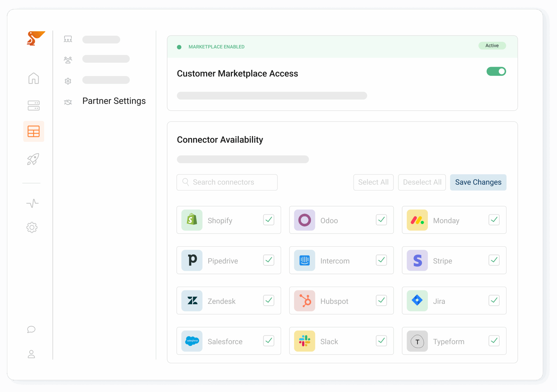Uncheck the Stripe connector checkbox
The image size is (557, 392).
[494, 260]
